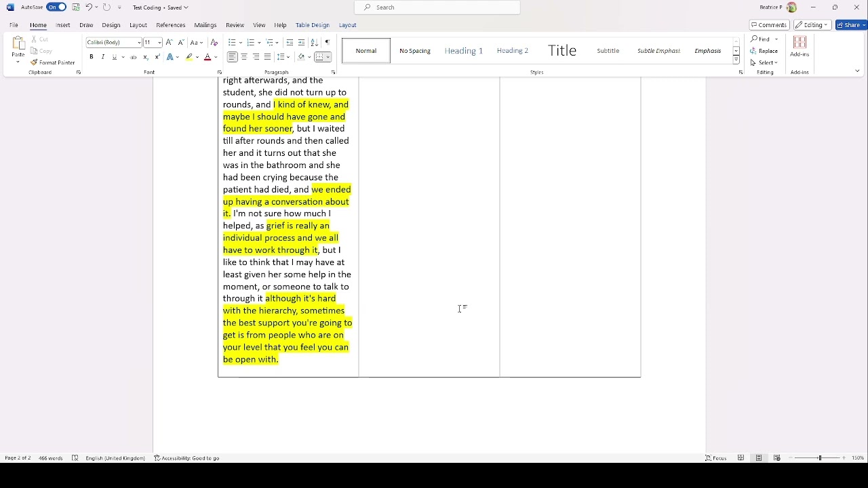Screen dimensions: 868x488
Task: Click the Comments button
Action: [x=769, y=25]
